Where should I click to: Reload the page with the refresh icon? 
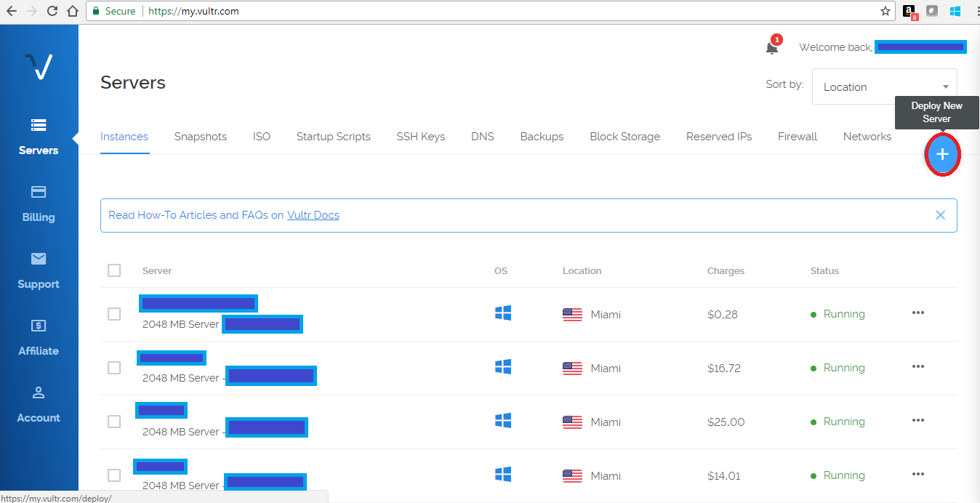coord(52,11)
